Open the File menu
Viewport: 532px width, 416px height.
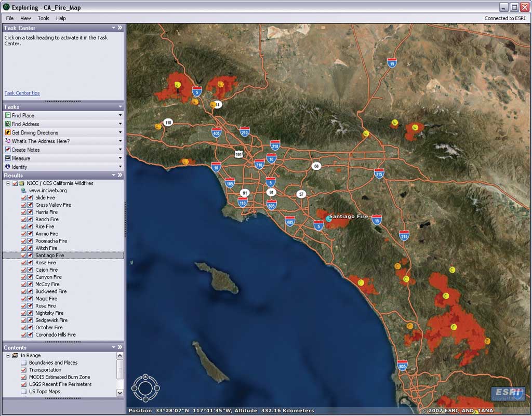(10, 18)
